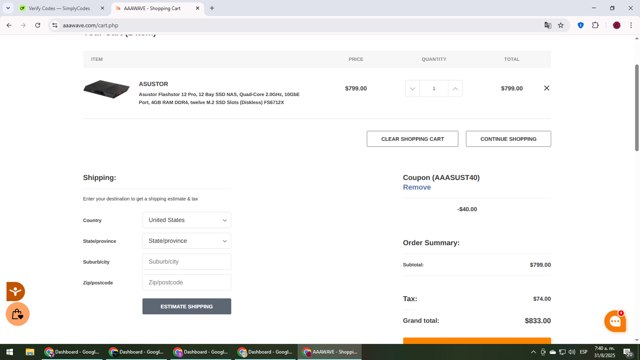Image resolution: width=640 pixels, height=360 pixels.
Task: Open the State/province dropdown
Action: pos(187,241)
